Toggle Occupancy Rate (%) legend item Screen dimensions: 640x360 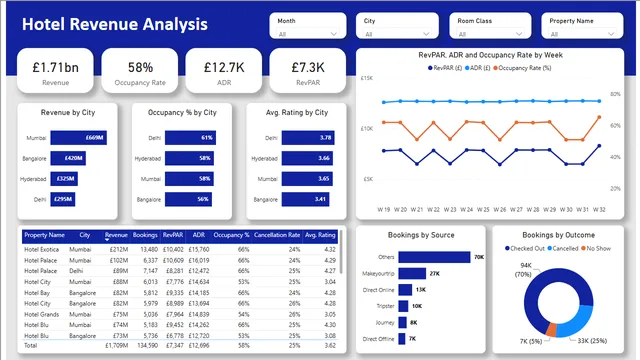pos(522,68)
